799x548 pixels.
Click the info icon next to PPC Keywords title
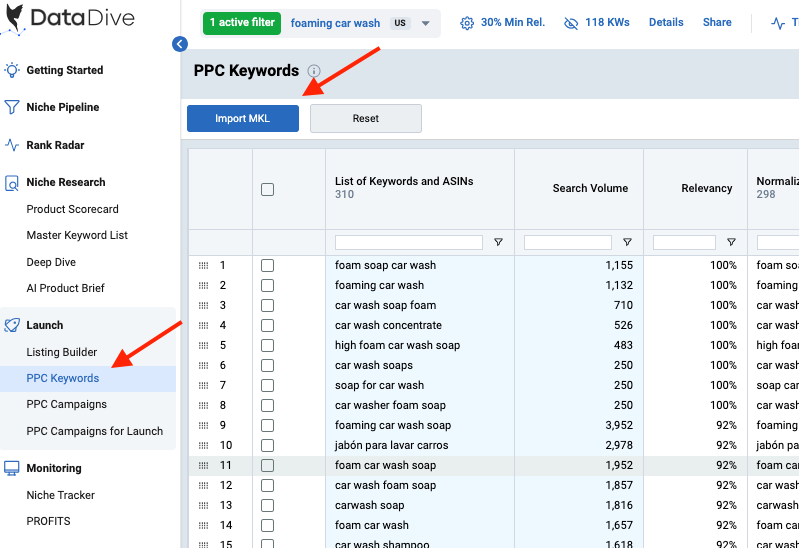coord(314,71)
